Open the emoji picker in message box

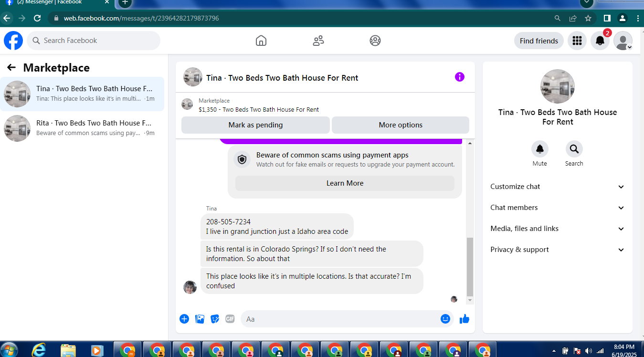445,319
